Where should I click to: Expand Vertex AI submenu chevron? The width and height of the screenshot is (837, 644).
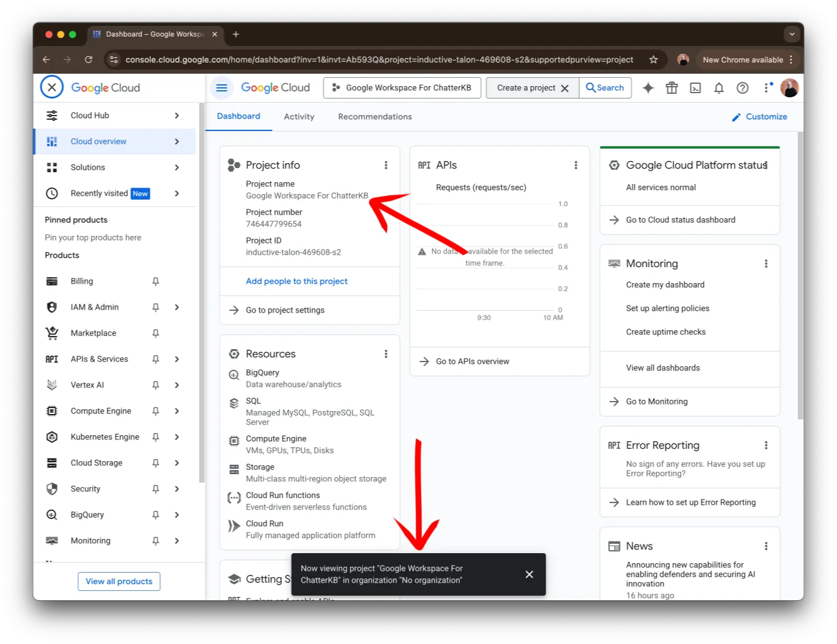[x=177, y=385]
